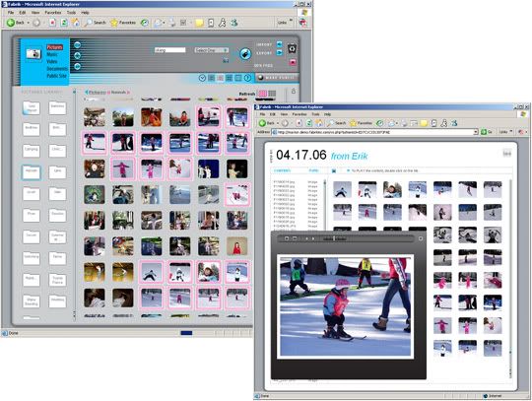Click the History icon in the left browser toolbar
Screen dimensions: 532x401
pyautogui.click(x=145, y=23)
